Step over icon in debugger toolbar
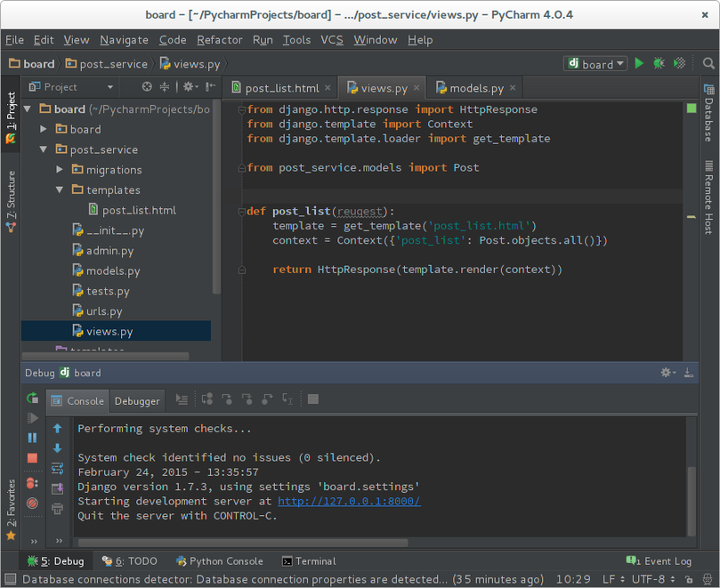Image resolution: width=720 pixels, height=588 pixels. (207, 399)
